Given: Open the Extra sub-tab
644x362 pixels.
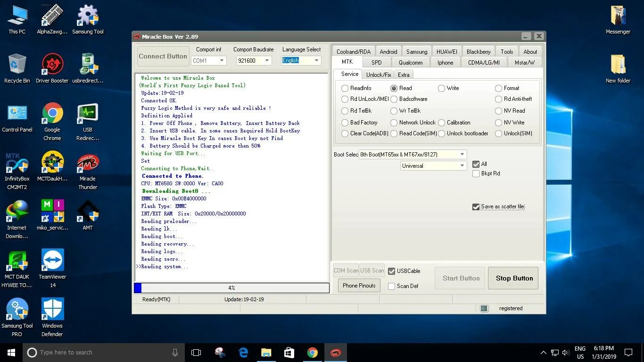Looking at the screenshot, I should 404,74.
